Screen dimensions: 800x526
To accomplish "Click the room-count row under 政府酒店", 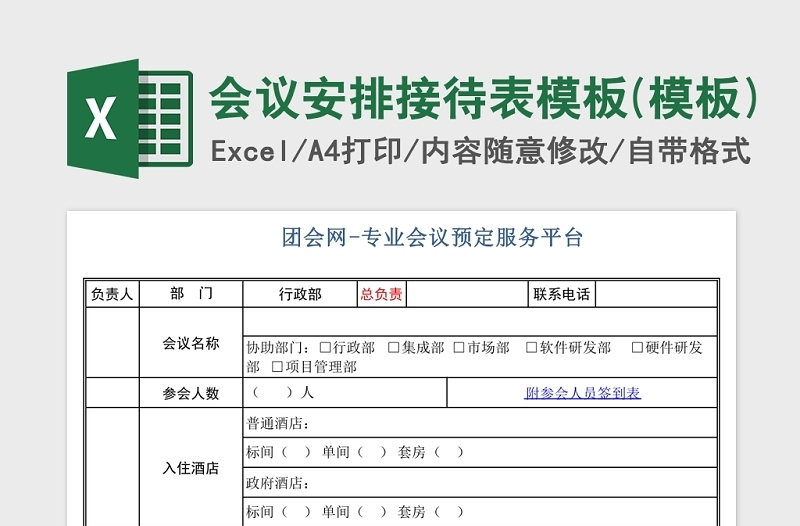I will pos(480,512).
